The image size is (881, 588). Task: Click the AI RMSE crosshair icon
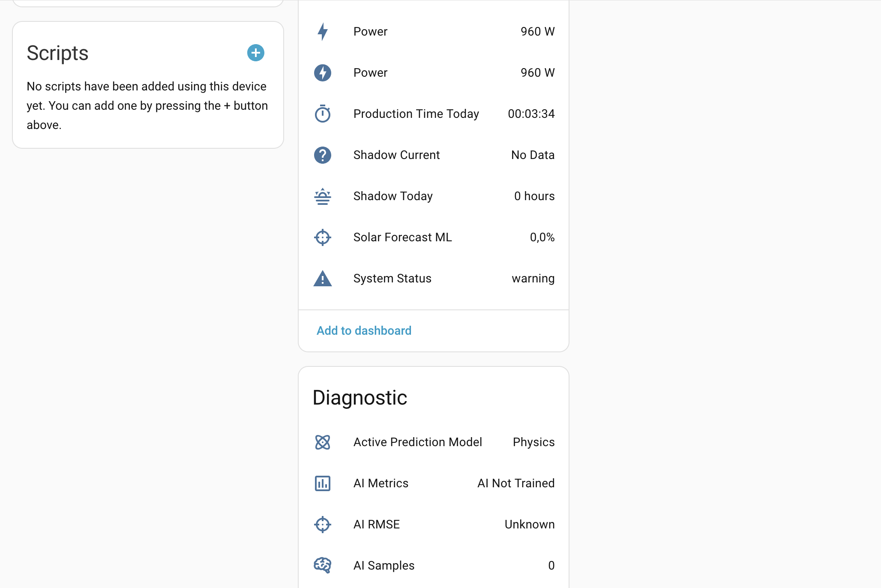pos(323,525)
